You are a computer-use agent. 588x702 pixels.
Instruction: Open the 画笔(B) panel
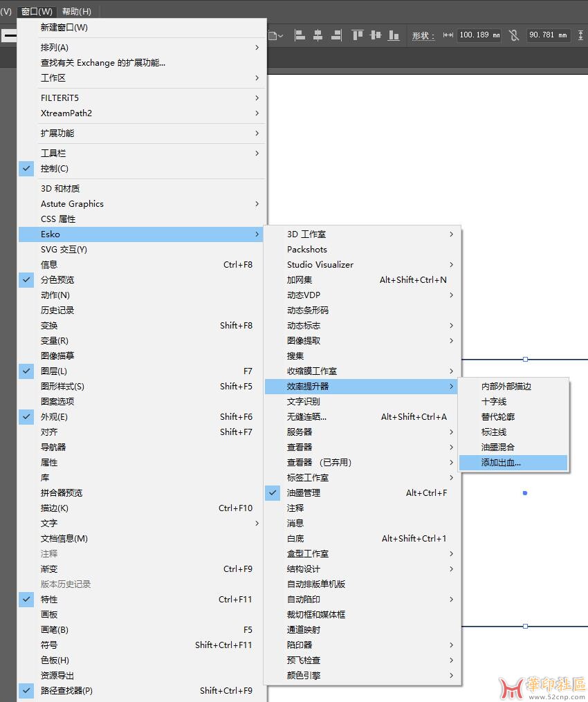(x=143, y=630)
